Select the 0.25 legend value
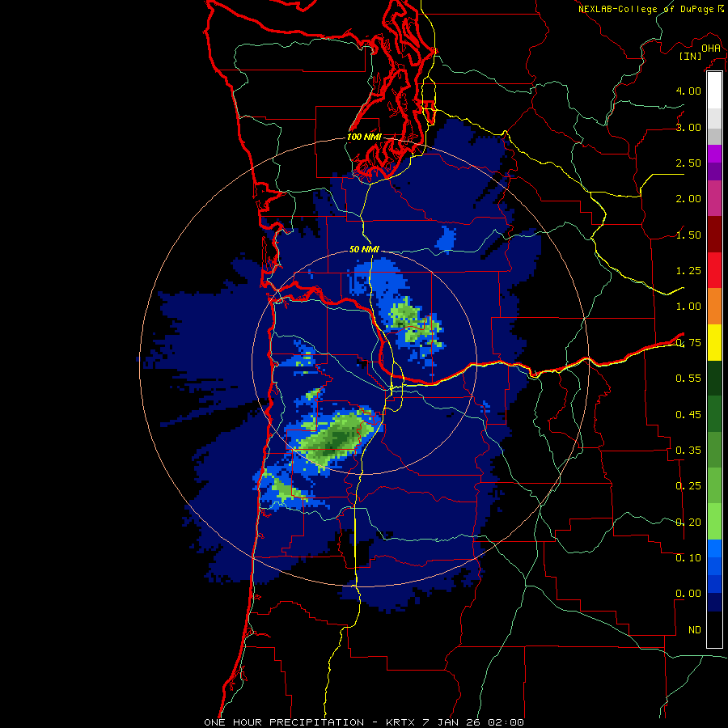Image resolution: width=728 pixels, height=728 pixels. [x=688, y=486]
